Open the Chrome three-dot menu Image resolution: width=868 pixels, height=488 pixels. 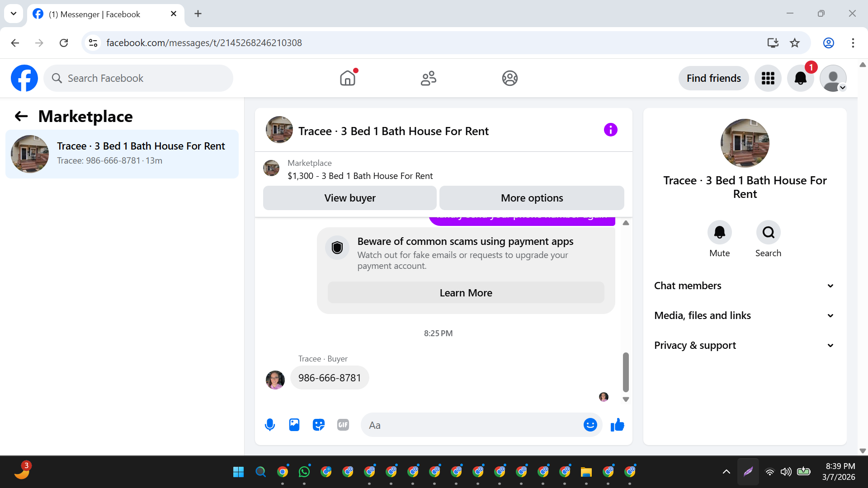(853, 43)
